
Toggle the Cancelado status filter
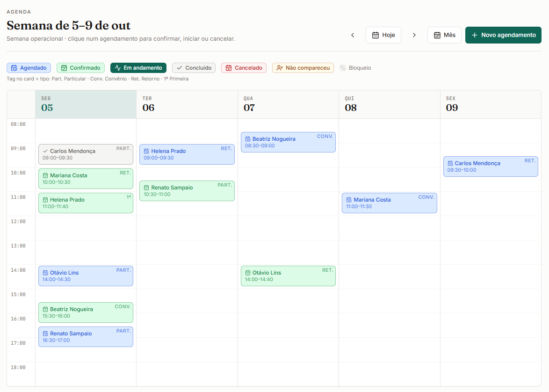click(x=244, y=68)
